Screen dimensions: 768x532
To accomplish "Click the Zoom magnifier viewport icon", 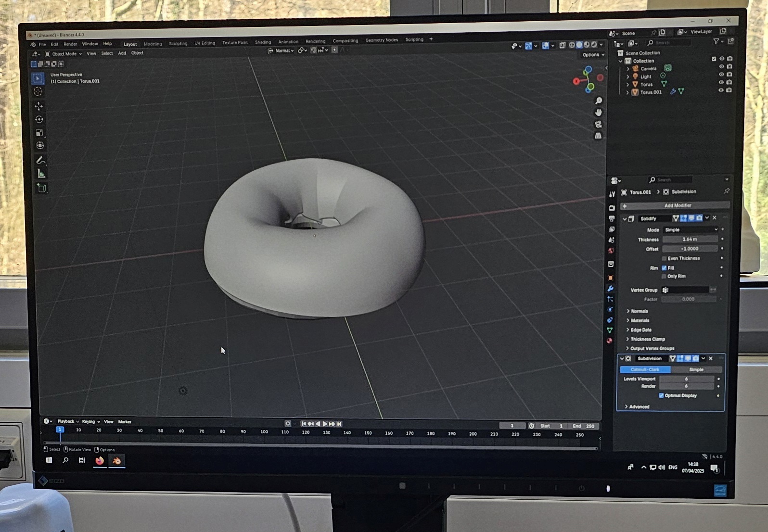I will tap(599, 101).
